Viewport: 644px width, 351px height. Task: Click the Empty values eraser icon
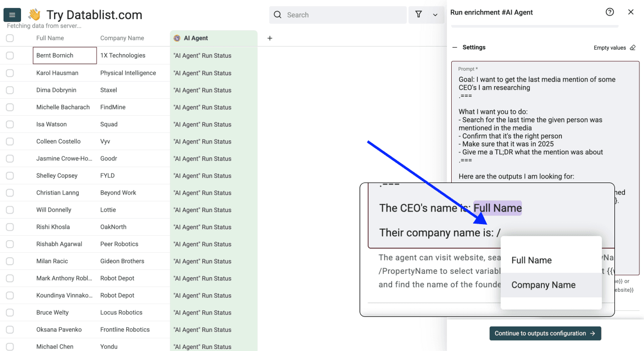click(x=632, y=47)
